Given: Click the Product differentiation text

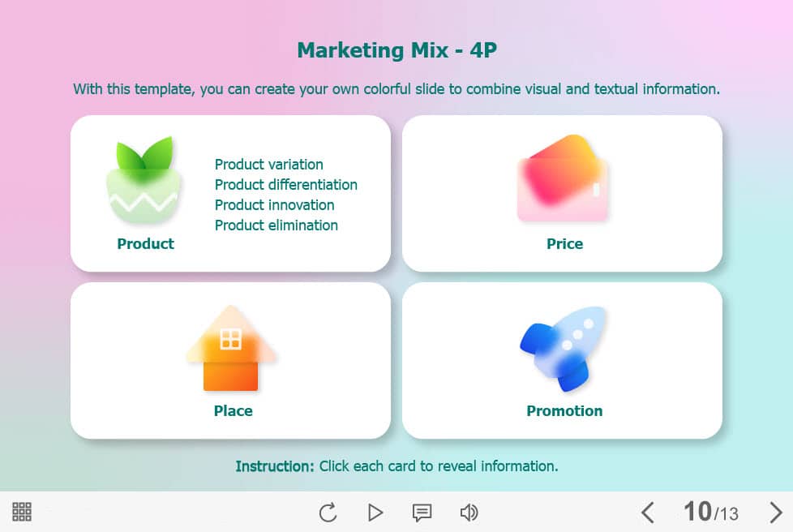Looking at the screenshot, I should click(x=285, y=185).
